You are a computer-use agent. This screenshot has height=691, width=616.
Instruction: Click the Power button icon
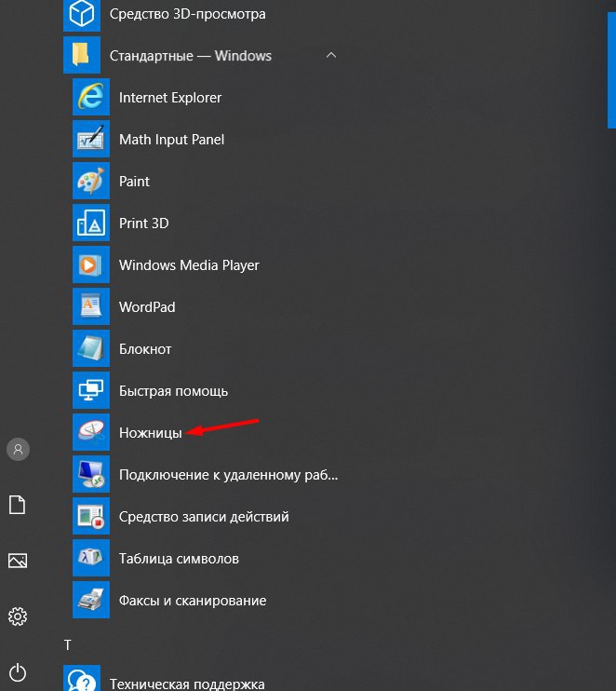point(18,672)
